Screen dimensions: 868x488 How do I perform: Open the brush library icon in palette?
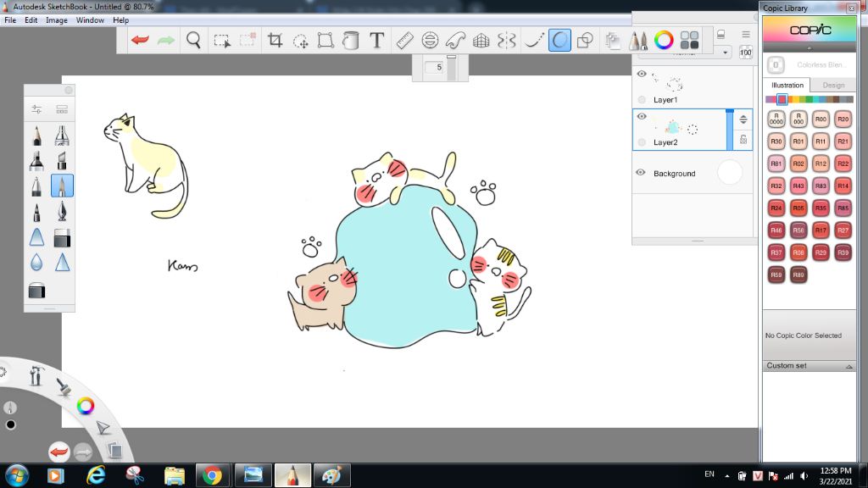(62, 109)
